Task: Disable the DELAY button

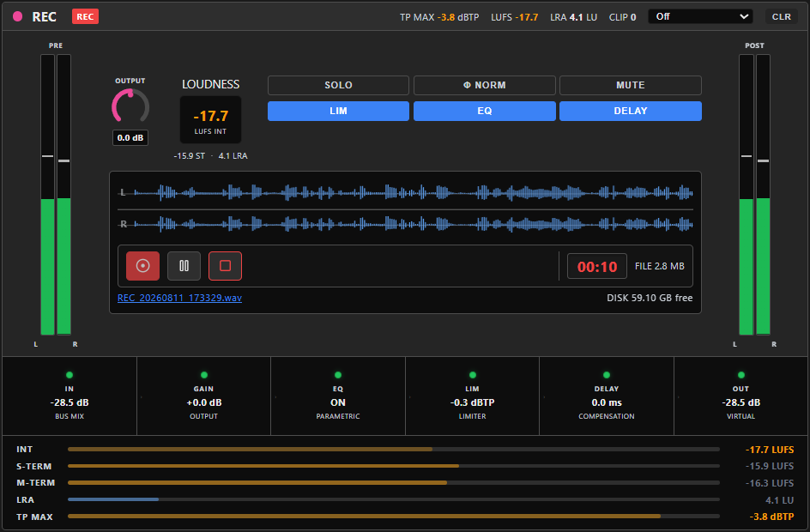Action: [x=630, y=111]
